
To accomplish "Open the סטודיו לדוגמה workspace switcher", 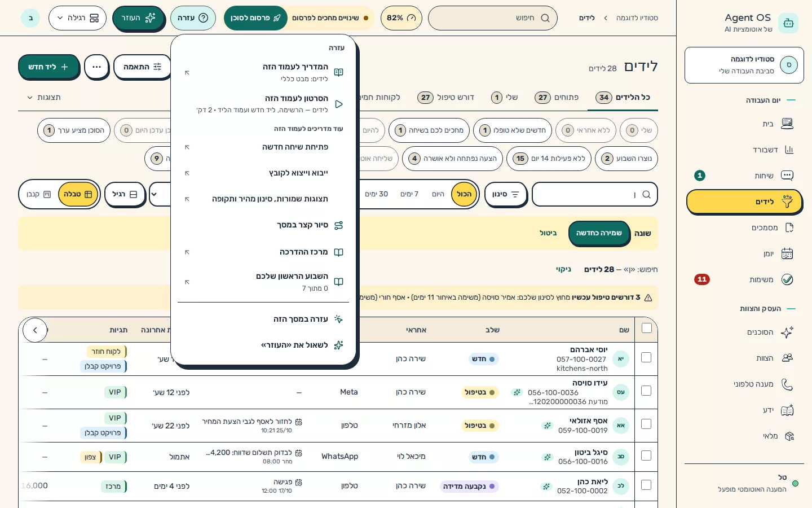I will (x=744, y=65).
